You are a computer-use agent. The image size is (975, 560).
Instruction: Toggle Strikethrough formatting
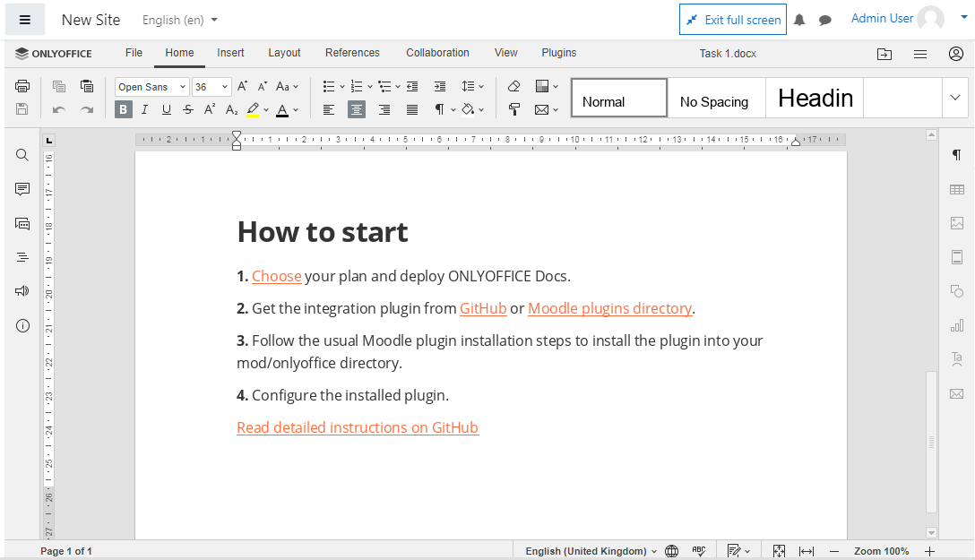(188, 110)
